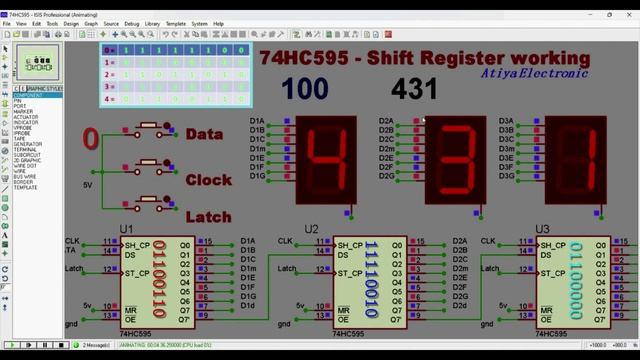Viewport: 640px width, 360px height.
Task: Open a design with the folder icon
Action: [x=16, y=35]
